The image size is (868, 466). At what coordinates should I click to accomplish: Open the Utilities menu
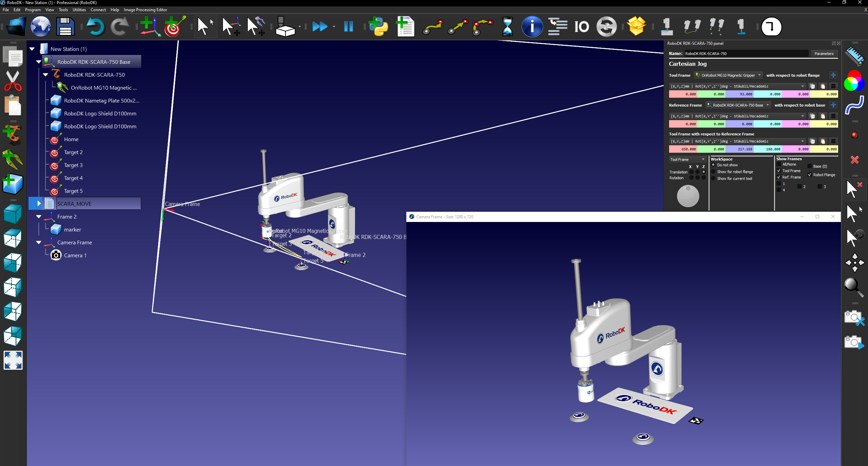click(79, 10)
